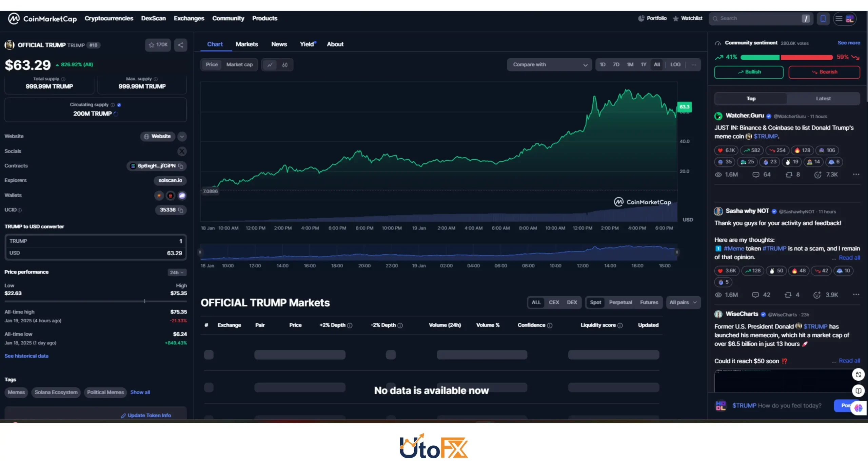The image size is (868, 461).
Task: Like the Watcher.Guru post with 6.1K hearts
Action: pyautogui.click(x=726, y=151)
